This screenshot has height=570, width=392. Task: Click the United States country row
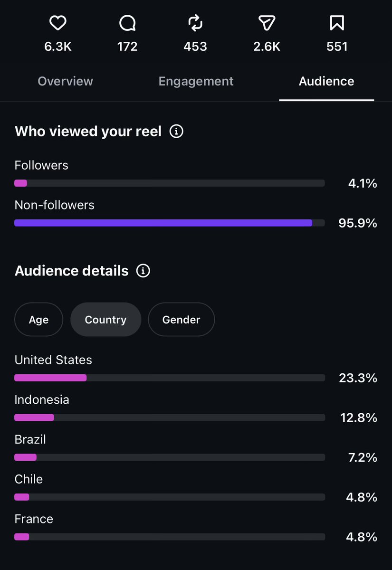click(x=196, y=369)
